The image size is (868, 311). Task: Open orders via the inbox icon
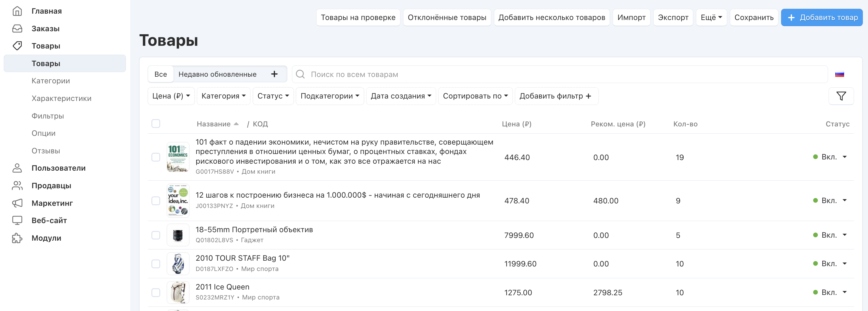(x=17, y=29)
